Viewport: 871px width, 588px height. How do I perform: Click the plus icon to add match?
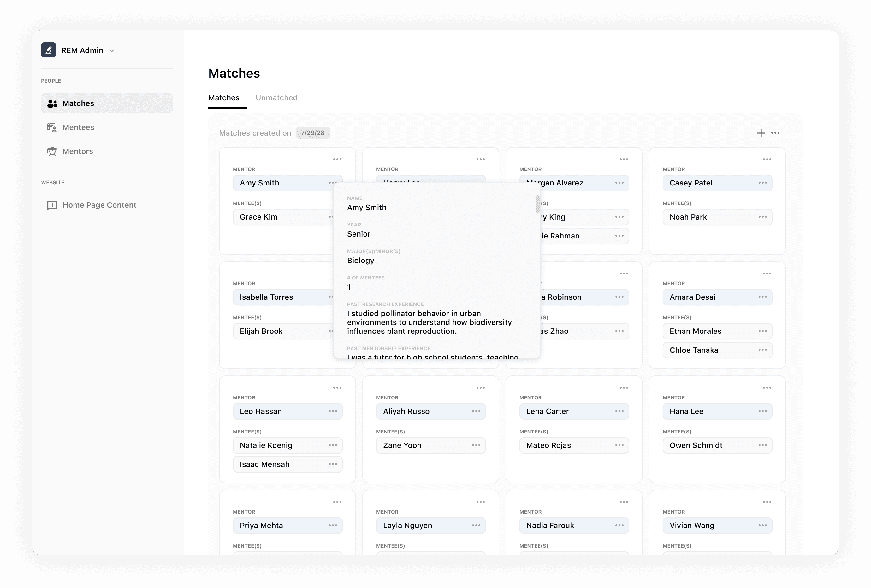(x=761, y=133)
